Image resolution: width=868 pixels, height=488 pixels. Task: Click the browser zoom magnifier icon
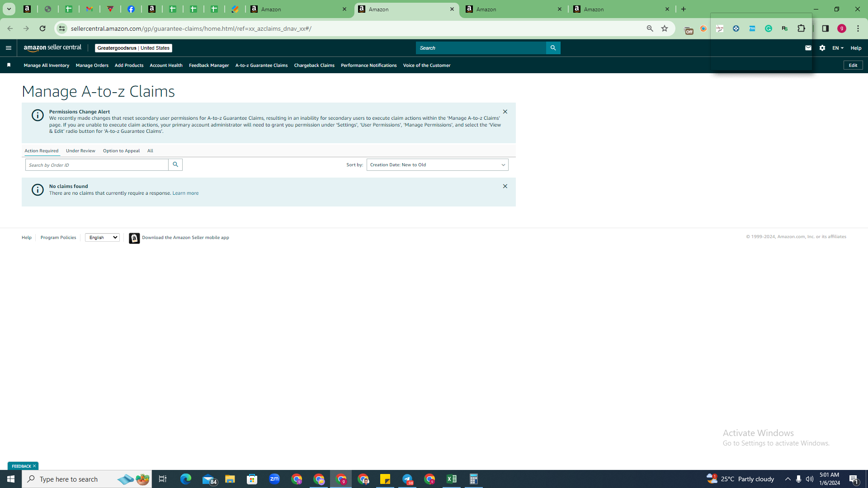pyautogui.click(x=650, y=28)
